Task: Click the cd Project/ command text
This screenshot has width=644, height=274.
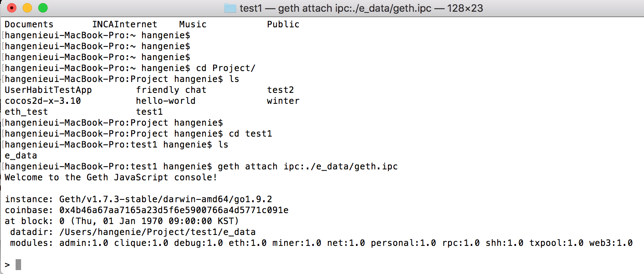Action: click(226, 68)
